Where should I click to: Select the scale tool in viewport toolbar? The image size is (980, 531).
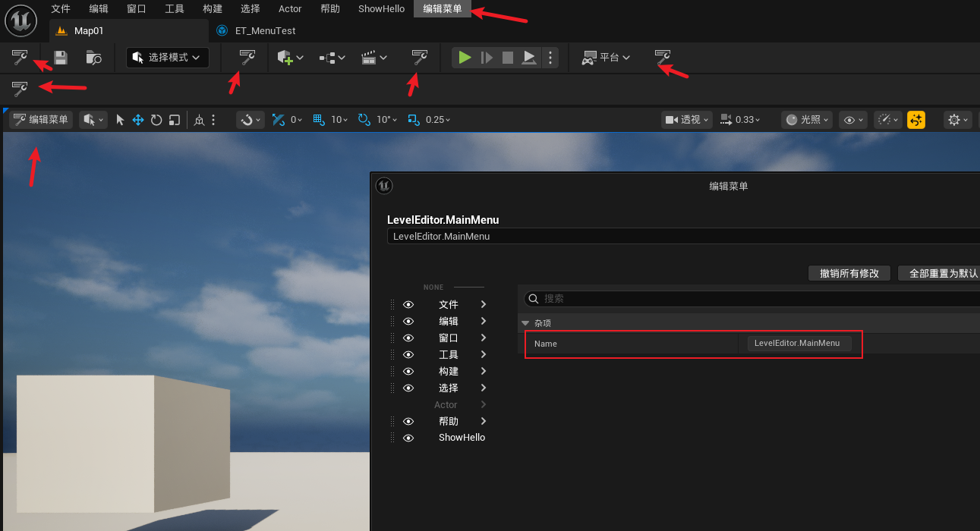[175, 120]
